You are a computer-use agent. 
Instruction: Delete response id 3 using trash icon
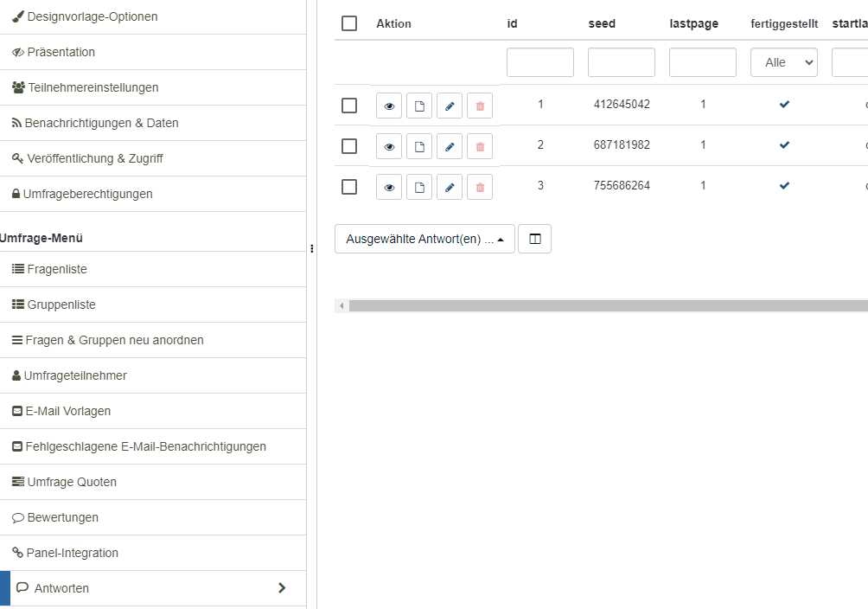(480, 187)
